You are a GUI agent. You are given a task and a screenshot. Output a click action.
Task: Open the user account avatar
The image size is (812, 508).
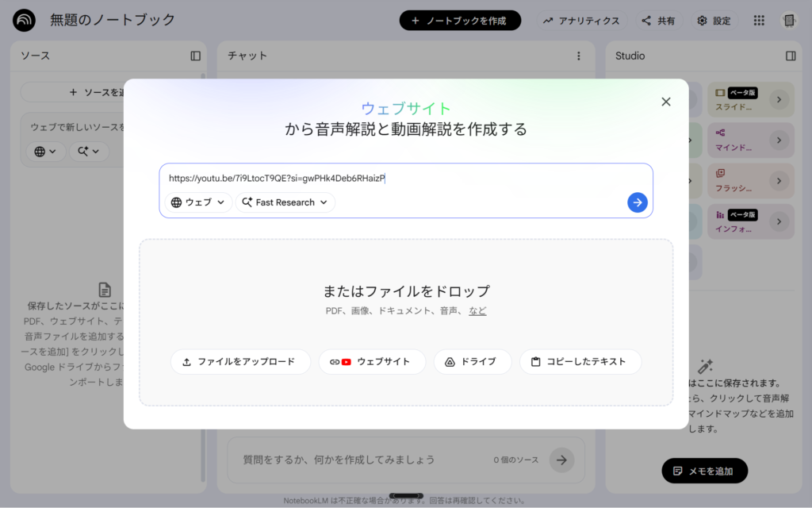(789, 20)
